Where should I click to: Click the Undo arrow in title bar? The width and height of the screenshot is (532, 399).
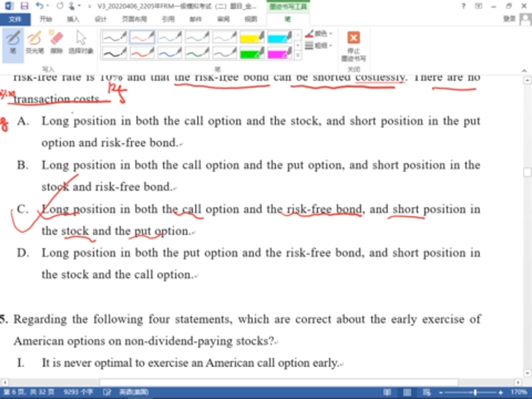40,6
